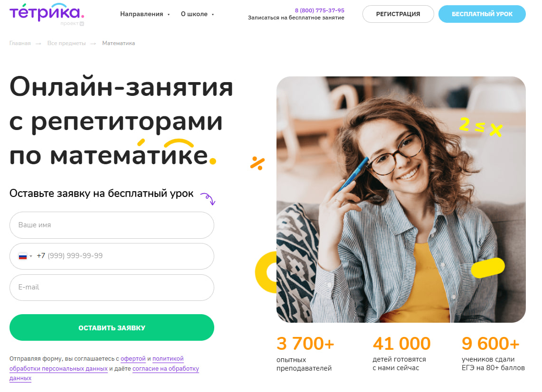Image resolution: width=542 pixels, height=392 pixels.
Task: Submit with ОСТАВИТЬ ЗАЯВКУ button
Action: click(x=112, y=328)
